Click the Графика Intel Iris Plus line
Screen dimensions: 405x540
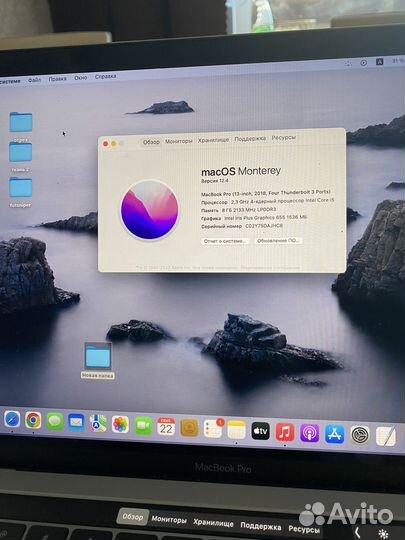(254, 218)
